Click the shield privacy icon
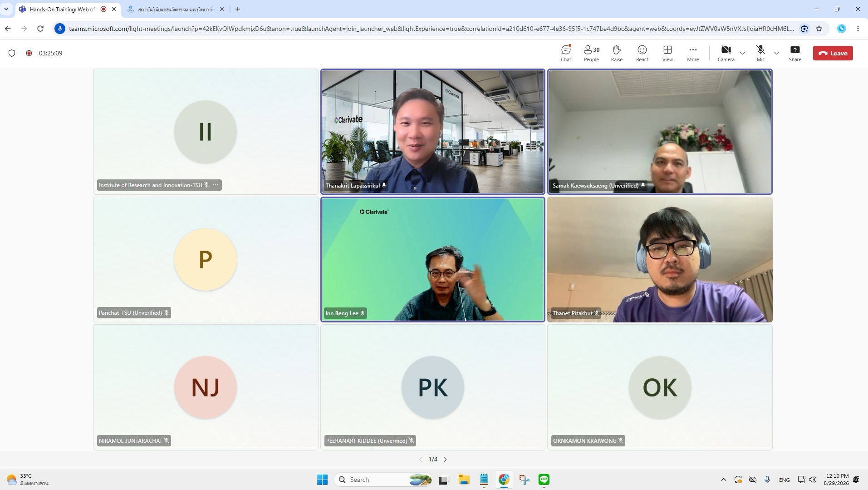Viewport: 868px width, 490px height. coord(12,53)
